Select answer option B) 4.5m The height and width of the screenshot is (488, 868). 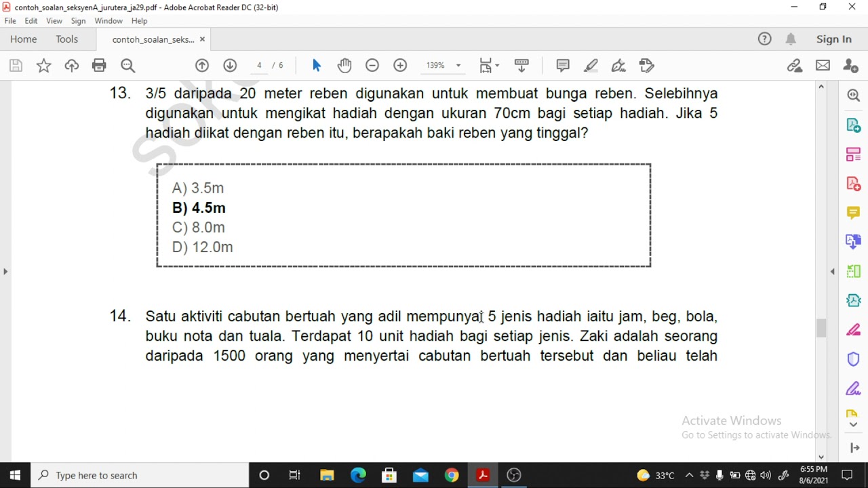tap(199, 208)
